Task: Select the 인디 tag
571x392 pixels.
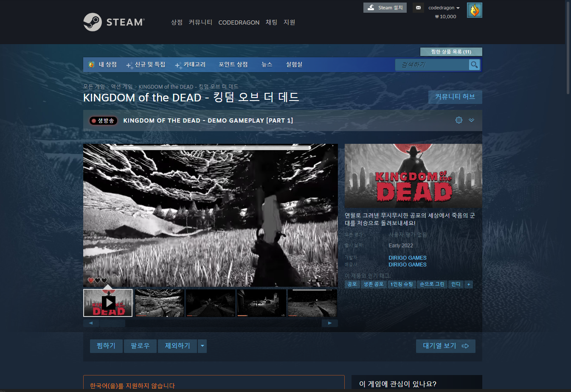Action: click(x=456, y=284)
